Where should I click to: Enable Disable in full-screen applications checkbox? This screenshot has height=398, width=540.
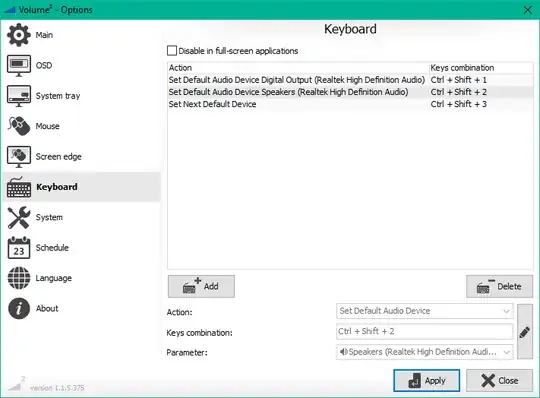point(172,51)
